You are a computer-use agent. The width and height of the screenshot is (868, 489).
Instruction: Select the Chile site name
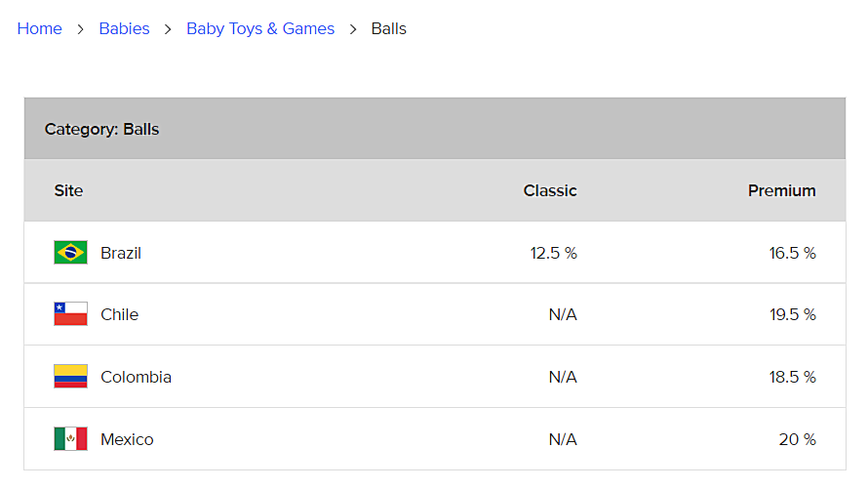coord(120,314)
